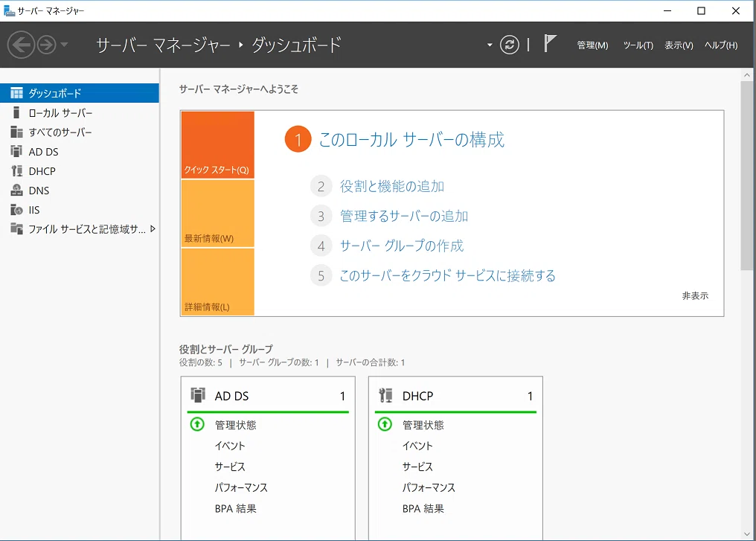Open the 管理(M) menu
Image resolution: width=756 pixels, height=541 pixels.
[592, 45]
